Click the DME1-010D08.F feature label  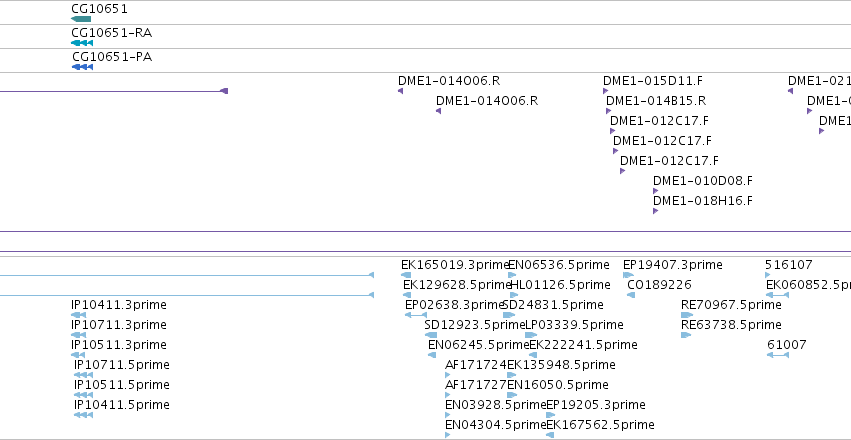(703, 181)
